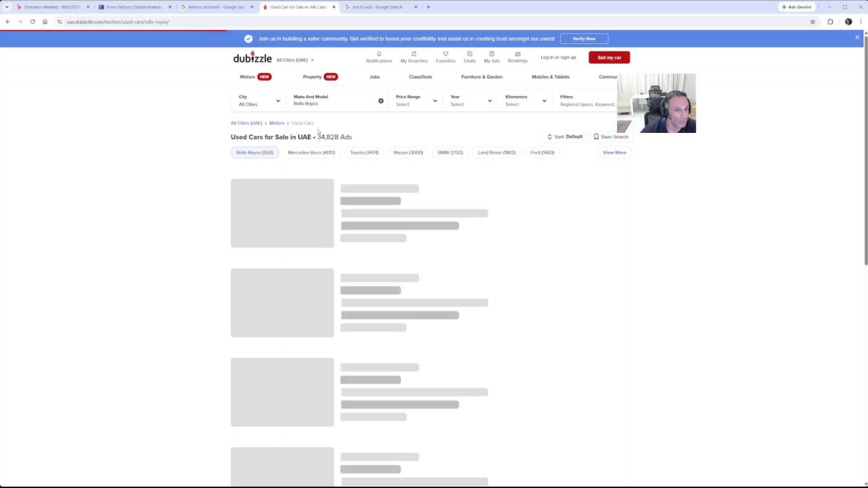Open the Furniture & Garden category

point(481,77)
